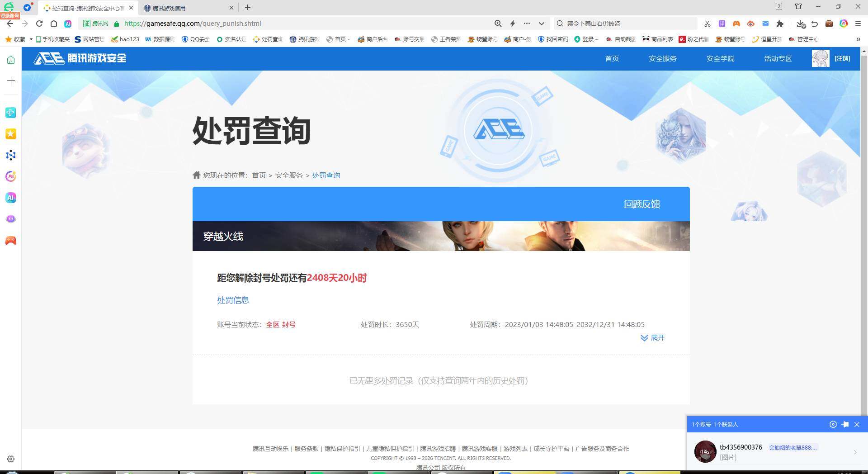Click 首页 in the breadcrumb
The height and width of the screenshot is (474, 868).
tap(259, 175)
